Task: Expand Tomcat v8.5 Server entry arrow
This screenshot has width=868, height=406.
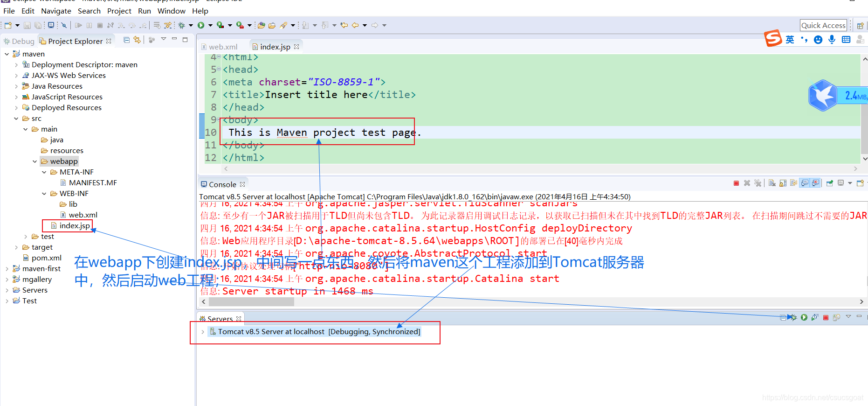Action: [203, 332]
